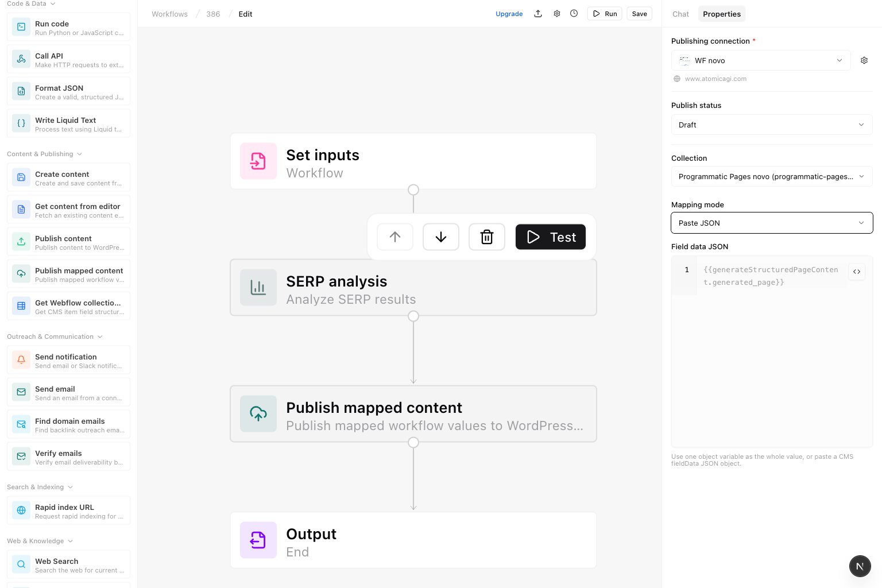The image size is (882, 588).
Task: Click the Publish mapped content cloud icon in sidebar
Action: 21,274
